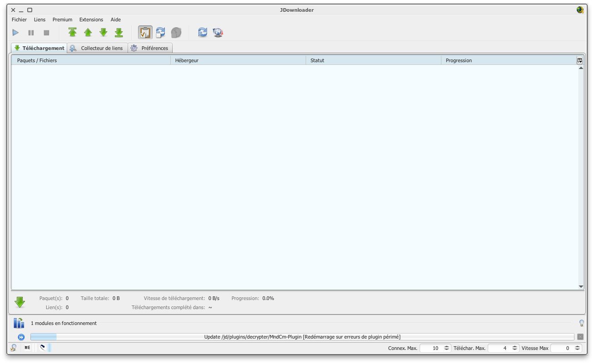Sort by Hébergeur column header
Screen dimensions: 594x364
tap(238, 60)
